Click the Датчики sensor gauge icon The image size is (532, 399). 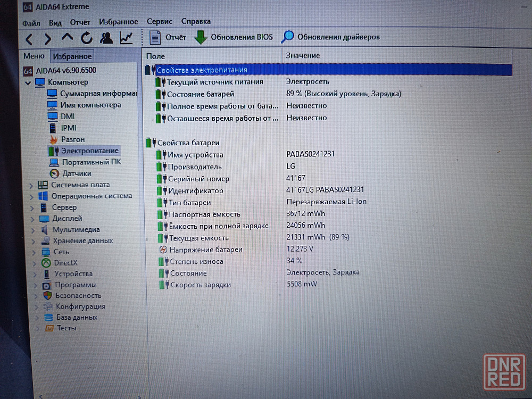click(54, 174)
